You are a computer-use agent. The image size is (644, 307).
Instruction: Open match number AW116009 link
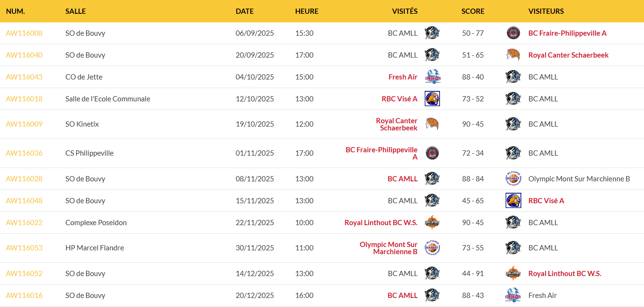point(24,124)
